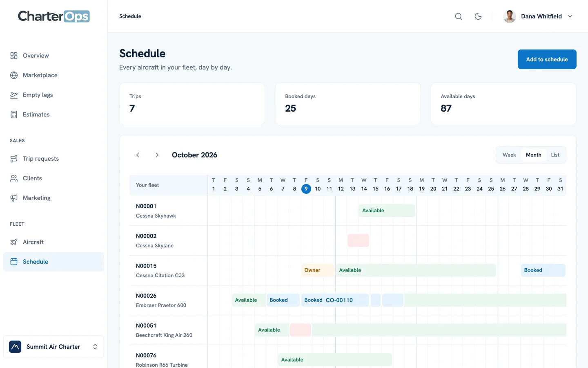
Task: Go to previous month arrow
Action: click(x=138, y=155)
